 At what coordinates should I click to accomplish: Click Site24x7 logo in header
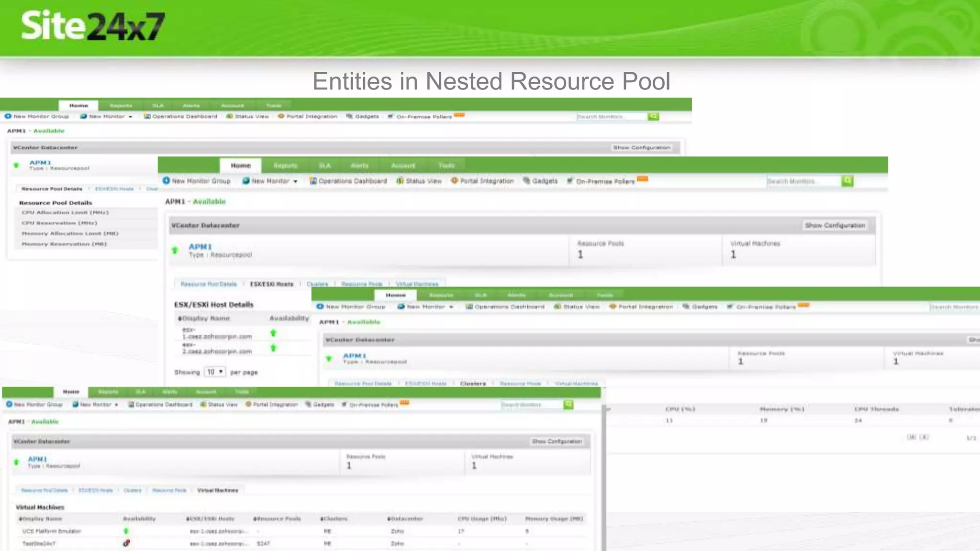(x=93, y=25)
